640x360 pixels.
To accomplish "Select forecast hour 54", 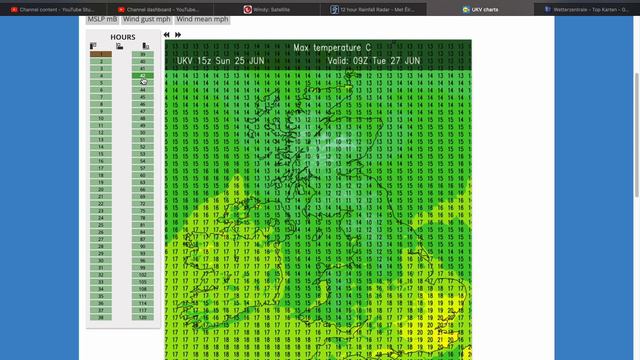I will pos(143,161).
